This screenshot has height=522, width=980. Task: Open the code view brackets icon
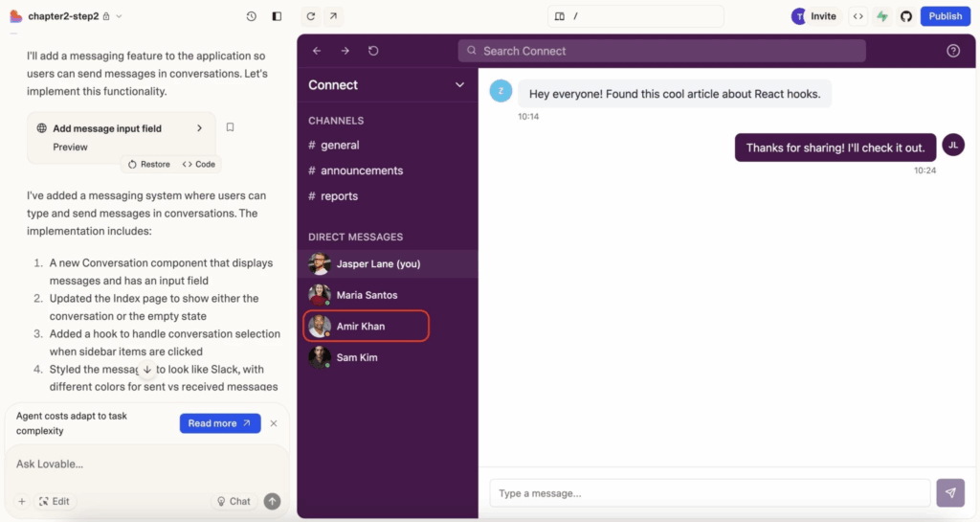pyautogui.click(x=858, y=16)
